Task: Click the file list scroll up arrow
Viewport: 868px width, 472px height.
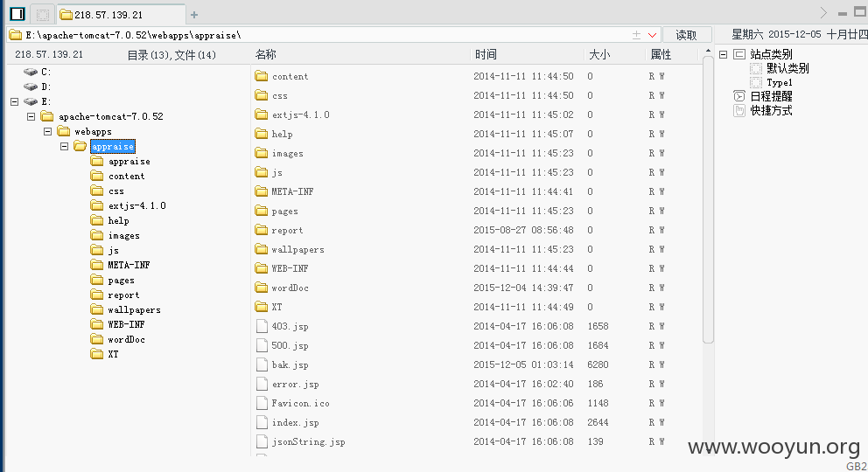Action: 708,52
